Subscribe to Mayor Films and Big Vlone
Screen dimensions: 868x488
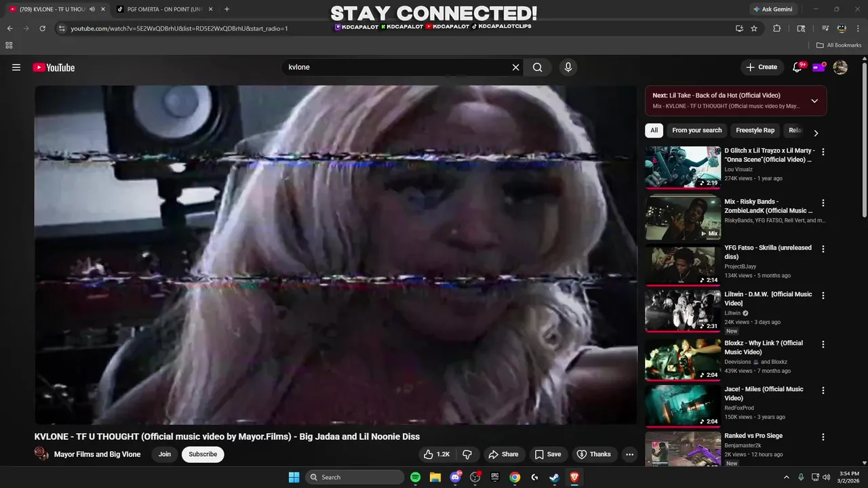point(203,454)
